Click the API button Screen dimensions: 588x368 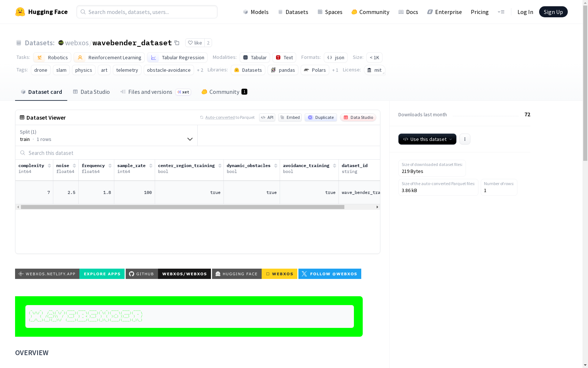click(x=267, y=117)
